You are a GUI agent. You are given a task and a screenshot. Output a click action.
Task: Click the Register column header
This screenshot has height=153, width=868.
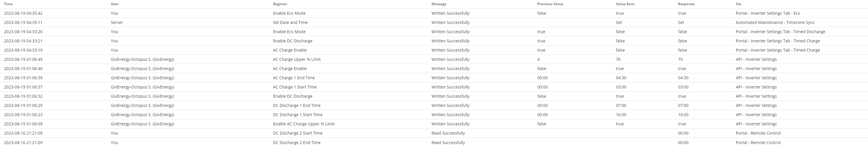point(280,4)
